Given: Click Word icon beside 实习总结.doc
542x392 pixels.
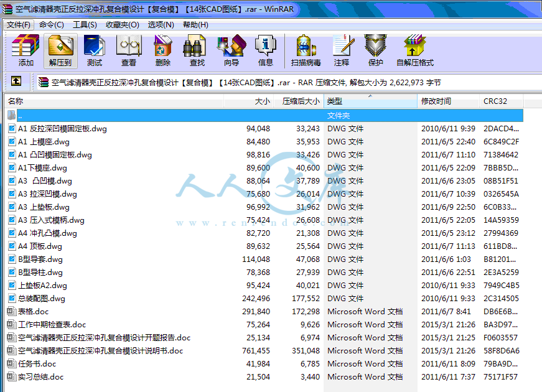Looking at the screenshot, I should coord(12,376).
